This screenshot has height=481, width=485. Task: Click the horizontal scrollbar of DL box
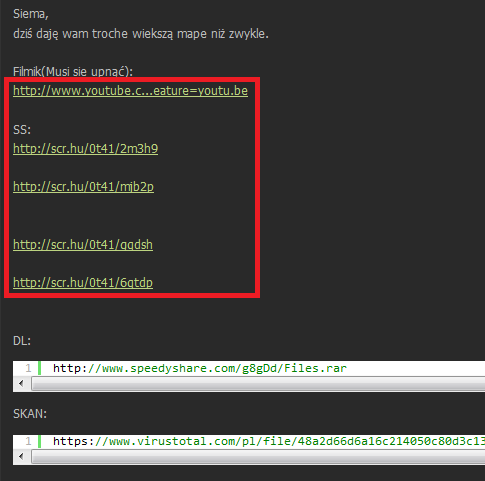tap(258, 384)
